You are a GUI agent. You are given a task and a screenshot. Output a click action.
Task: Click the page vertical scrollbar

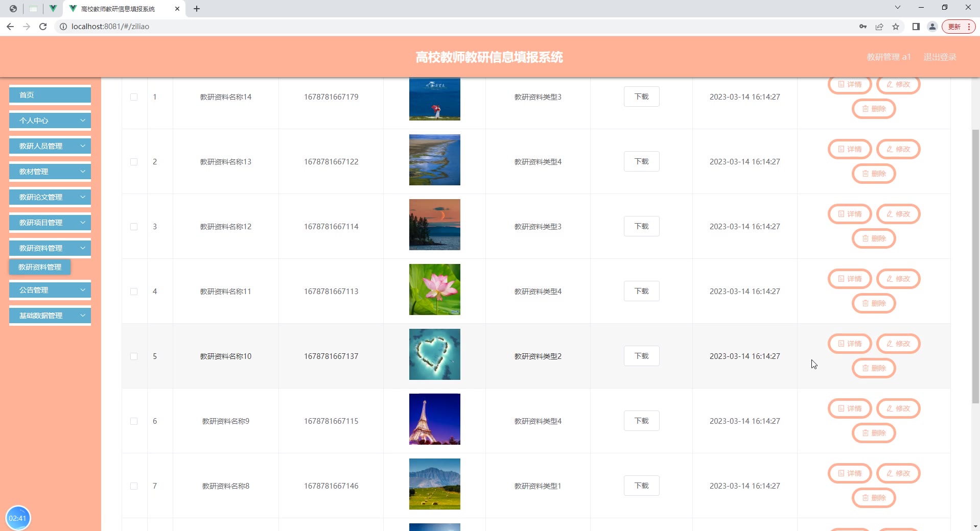click(975, 265)
